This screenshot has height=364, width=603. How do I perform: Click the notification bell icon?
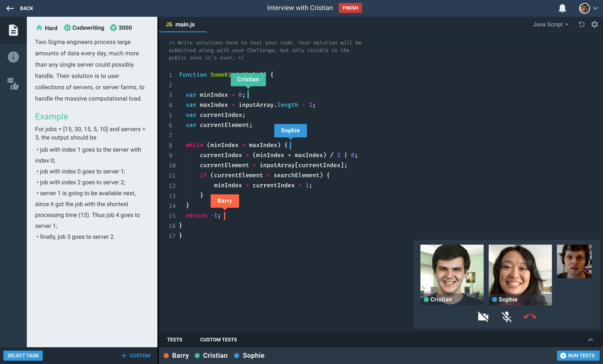[x=562, y=8]
